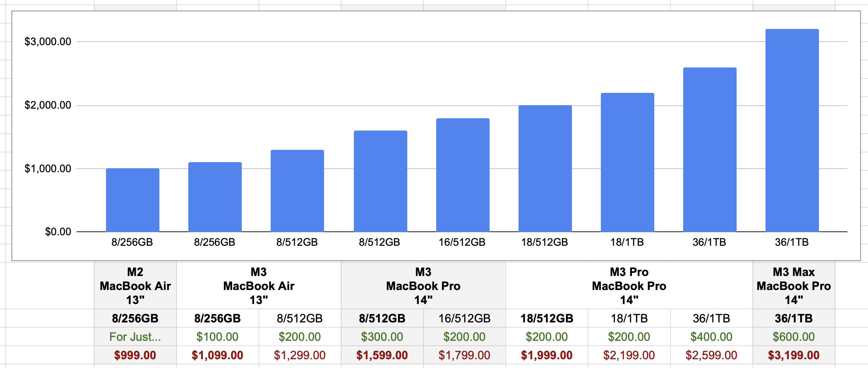Click the $1,299.00 price cell
The image size is (868, 368).
[x=300, y=355]
